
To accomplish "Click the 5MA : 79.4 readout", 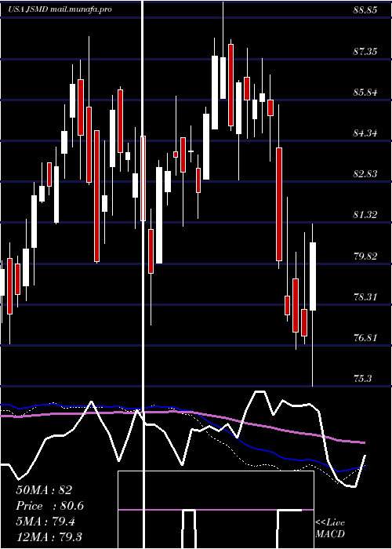I will (x=45, y=522).
